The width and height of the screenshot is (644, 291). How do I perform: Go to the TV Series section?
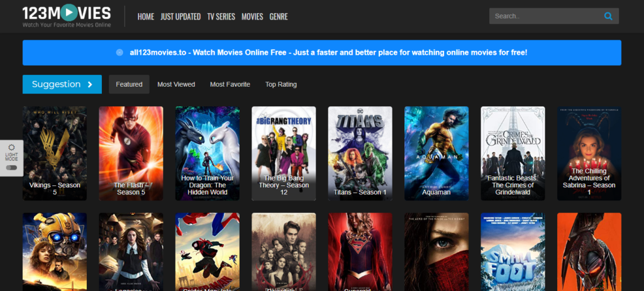tap(221, 17)
